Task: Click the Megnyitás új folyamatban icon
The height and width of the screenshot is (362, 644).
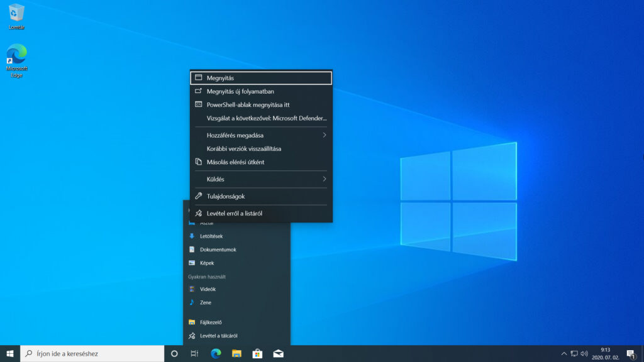Action: coord(198,90)
